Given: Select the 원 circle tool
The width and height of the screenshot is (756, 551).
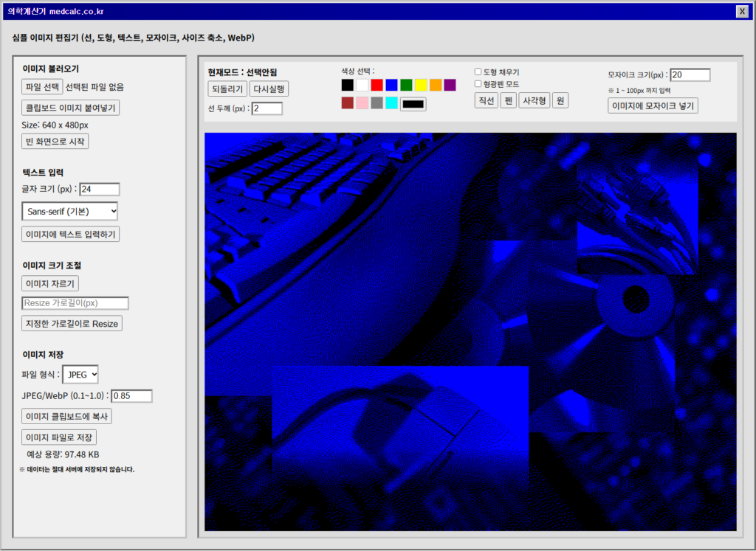Looking at the screenshot, I should click(x=560, y=100).
